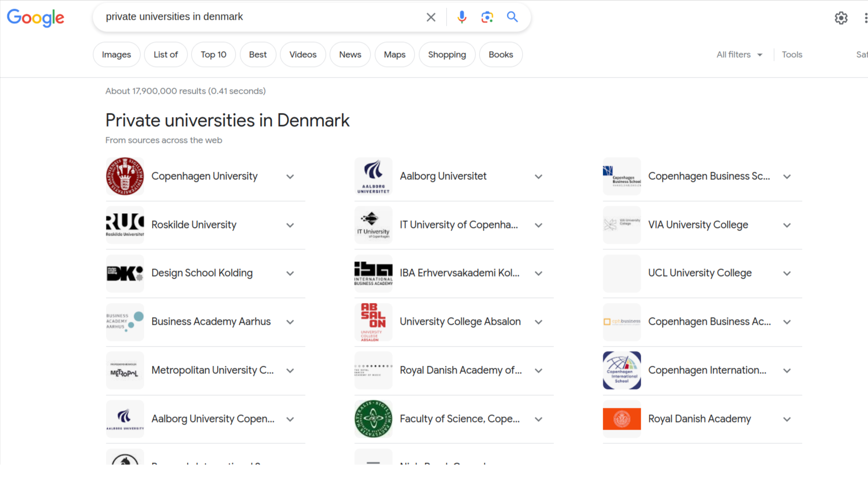Expand the University College Absalon entry
Image resolution: width=868 pixels, height=497 pixels.
pos(538,322)
